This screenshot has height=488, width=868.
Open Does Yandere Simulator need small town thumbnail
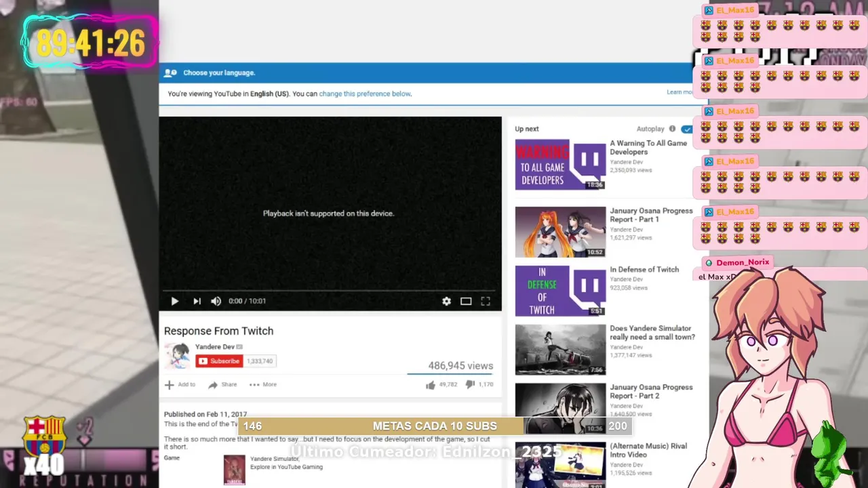(x=560, y=350)
